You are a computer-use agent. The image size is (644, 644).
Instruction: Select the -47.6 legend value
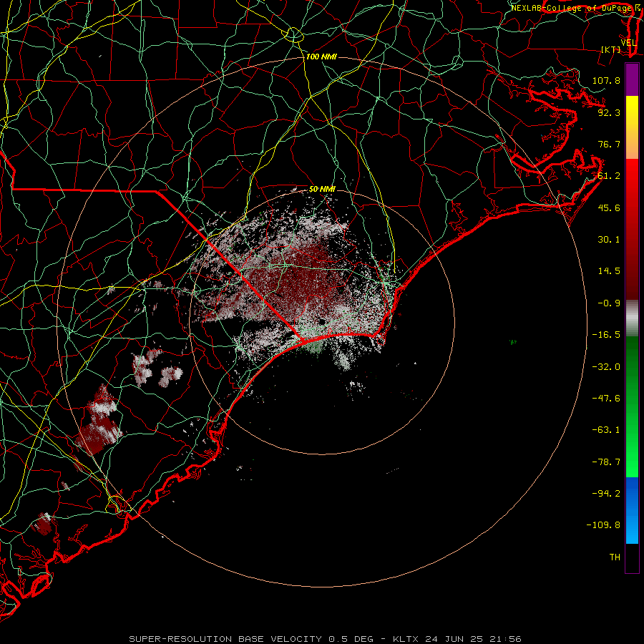pyautogui.click(x=606, y=399)
